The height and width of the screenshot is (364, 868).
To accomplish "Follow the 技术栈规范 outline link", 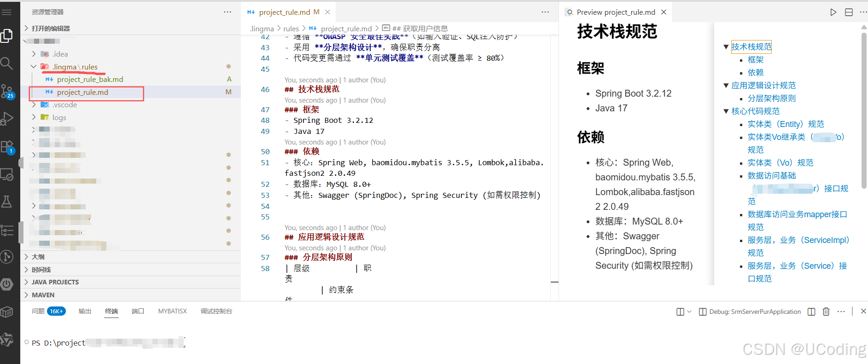I will point(751,47).
